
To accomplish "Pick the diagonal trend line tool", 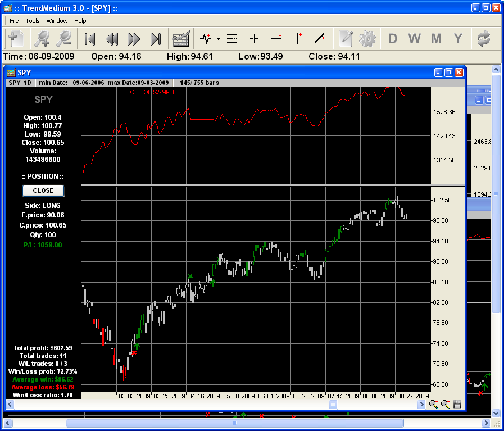I will (x=320, y=39).
